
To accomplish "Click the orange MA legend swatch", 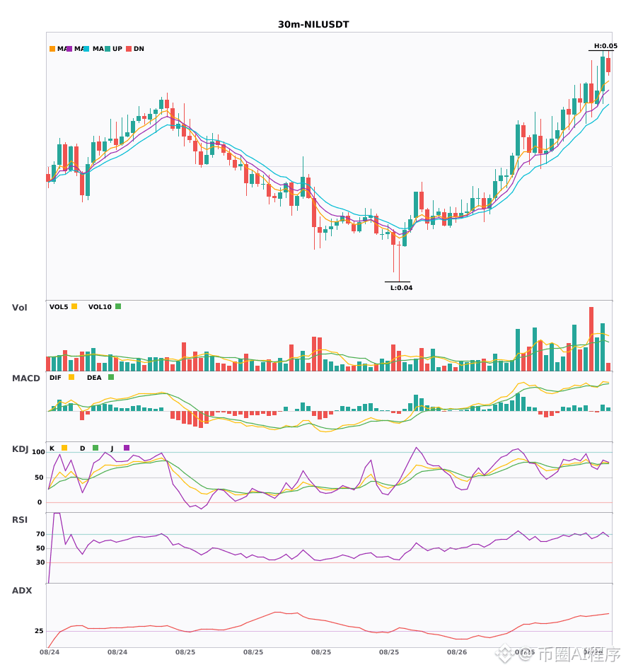I will (52, 49).
